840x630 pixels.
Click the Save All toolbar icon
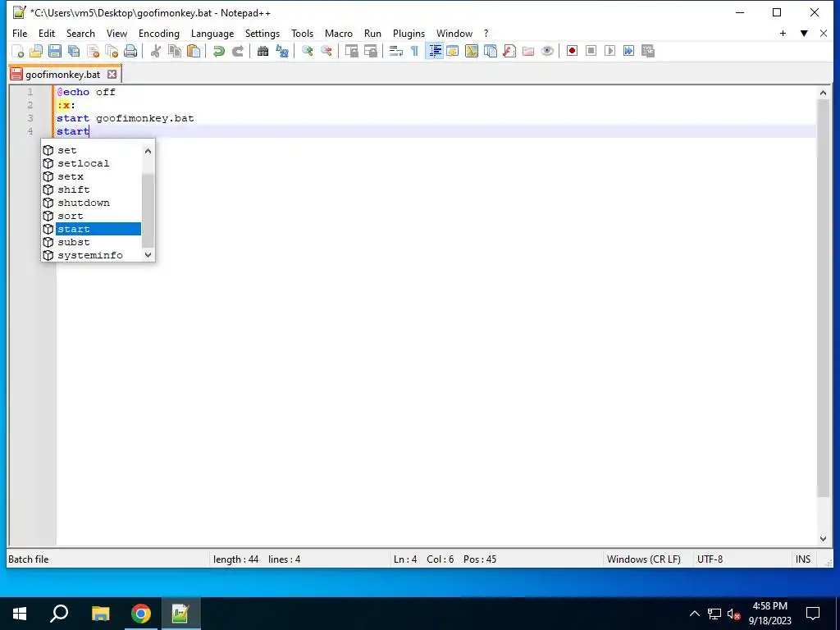click(x=73, y=51)
